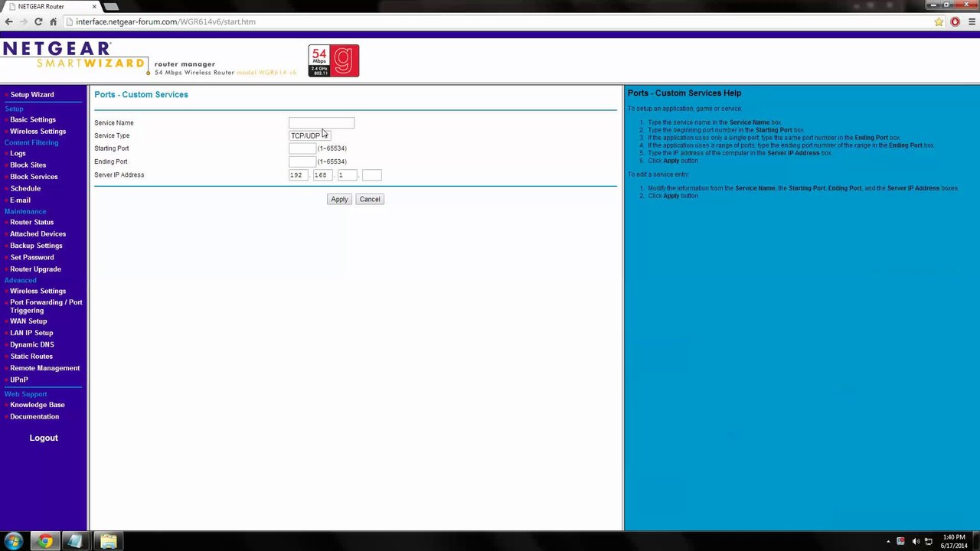980x551 pixels.
Task: Open File Explorer folder on taskbar
Action: 108,541
